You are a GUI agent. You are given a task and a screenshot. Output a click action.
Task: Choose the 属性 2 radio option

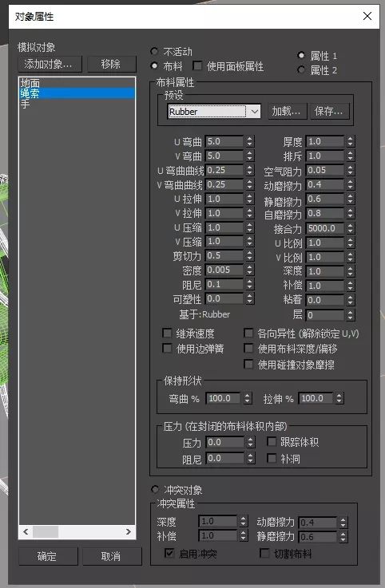(x=301, y=69)
